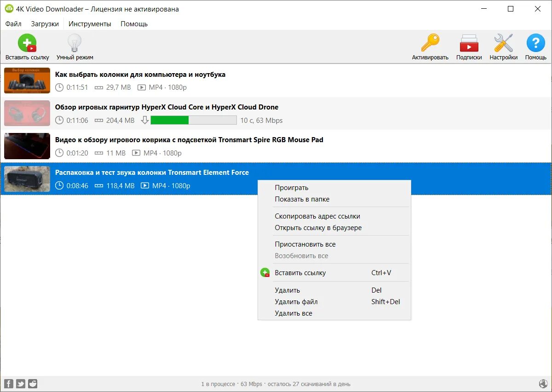Viewport: 552px width, 392px height.
Task: Click title Распаковка и тест звука колонки
Action: 152,173
